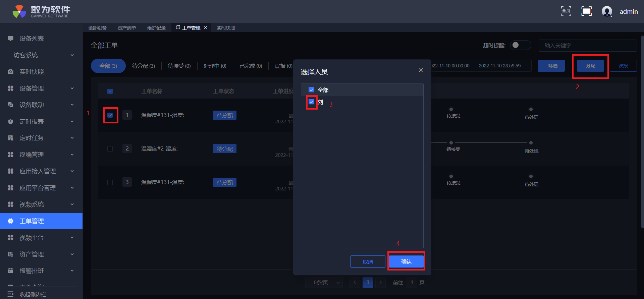Select the 待接受 (0) filter tab
This screenshot has height=299, width=644.
[179, 66]
